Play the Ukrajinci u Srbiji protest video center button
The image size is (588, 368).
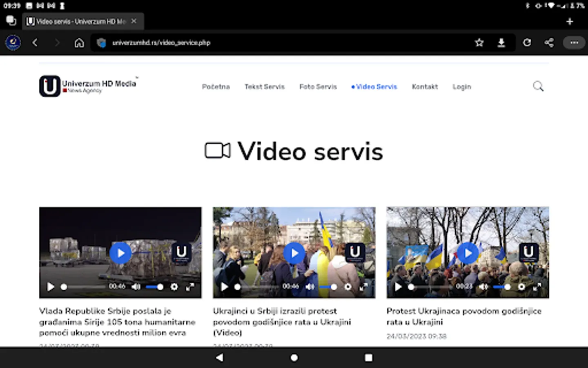pyautogui.click(x=294, y=253)
